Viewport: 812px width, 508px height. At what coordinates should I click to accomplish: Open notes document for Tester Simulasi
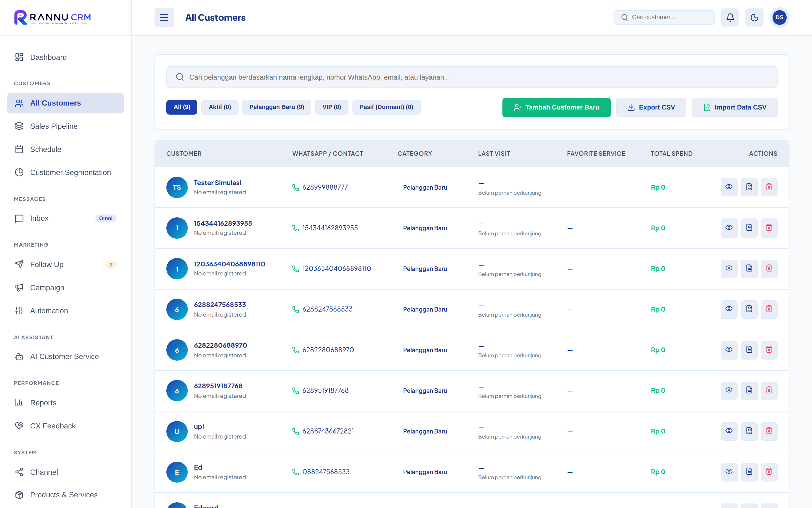[749, 187]
